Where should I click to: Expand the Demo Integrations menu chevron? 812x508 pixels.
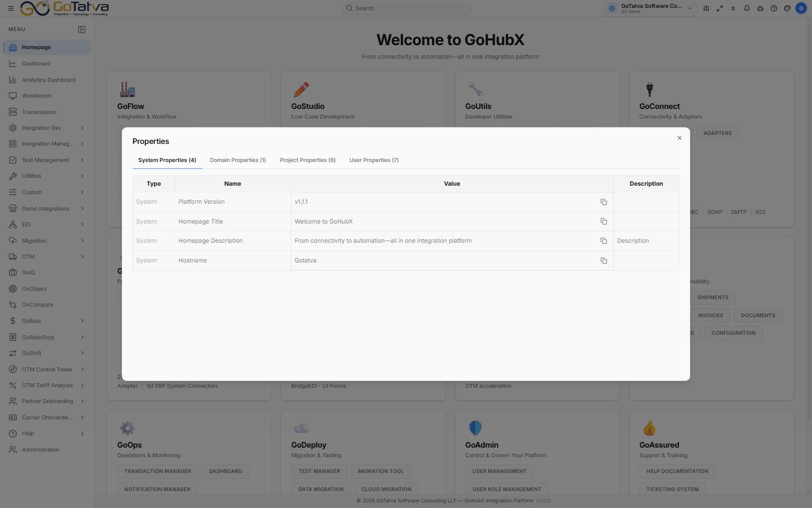point(82,209)
